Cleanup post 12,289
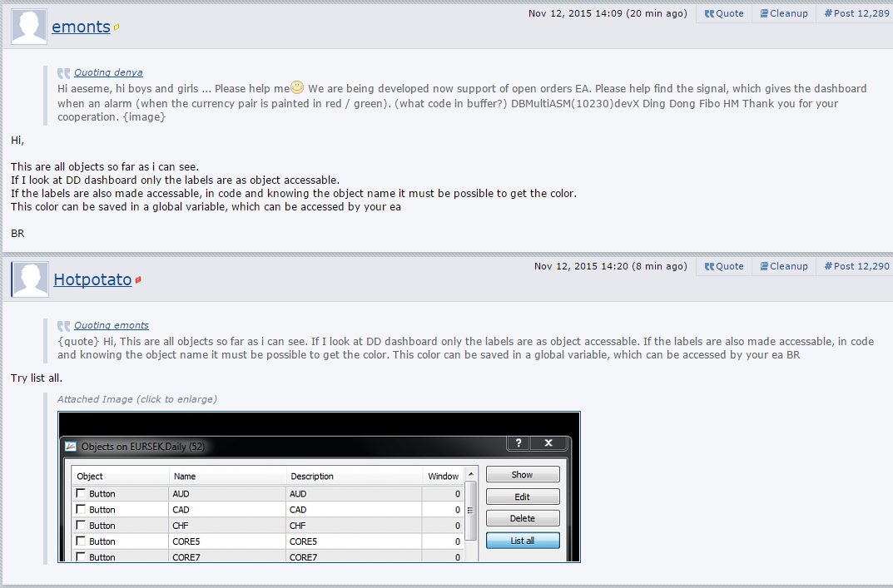Image resolution: width=893 pixels, height=588 pixels. 784,13
